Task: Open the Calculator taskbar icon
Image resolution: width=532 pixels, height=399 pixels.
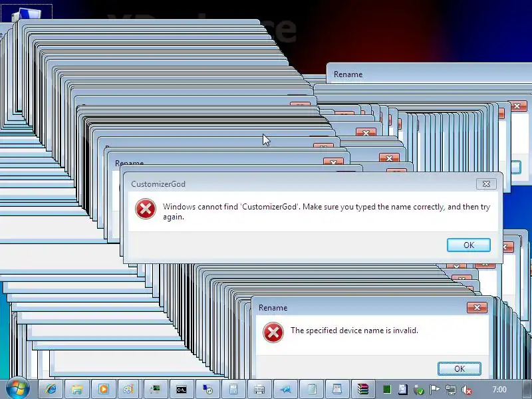Action: pyautogui.click(x=233, y=389)
